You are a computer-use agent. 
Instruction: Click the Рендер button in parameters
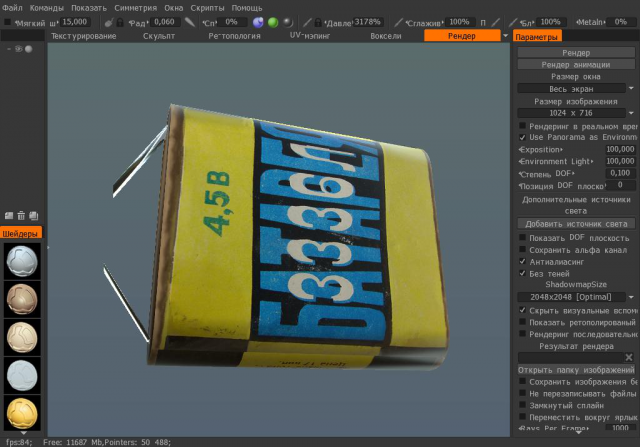576,53
